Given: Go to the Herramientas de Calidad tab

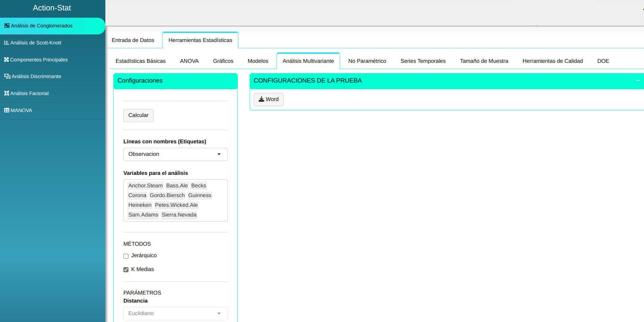Looking at the screenshot, I should pyautogui.click(x=552, y=61).
